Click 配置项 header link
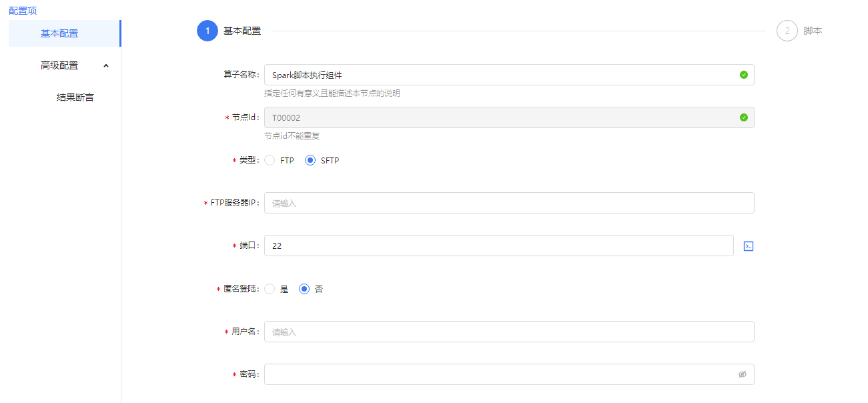Viewport: 868px width, 403px height. (23, 11)
